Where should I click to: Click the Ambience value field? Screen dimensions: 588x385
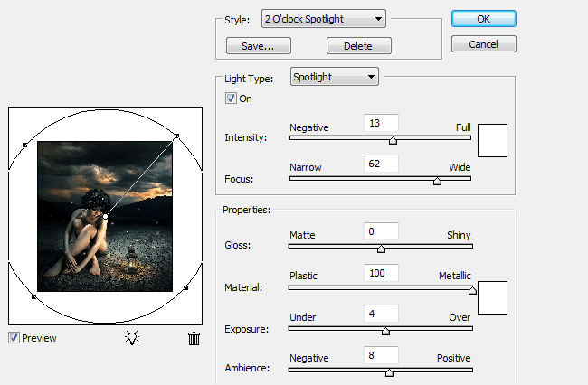tap(381, 353)
